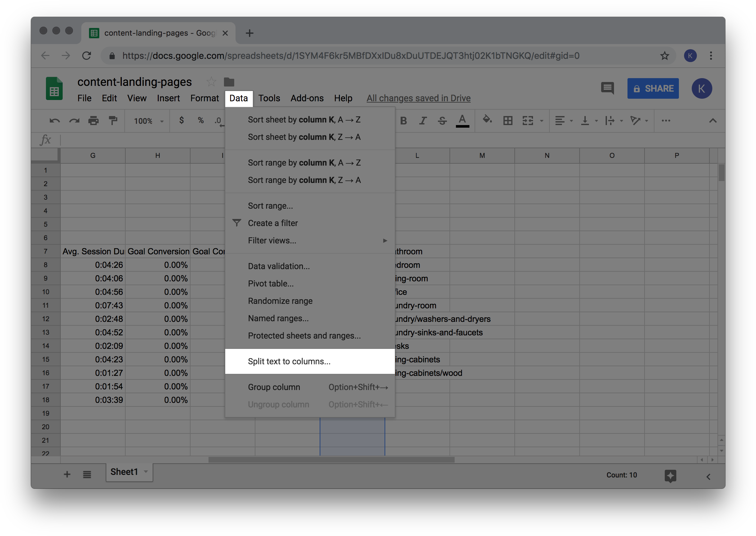Click the Redo icon in toolbar

click(74, 121)
